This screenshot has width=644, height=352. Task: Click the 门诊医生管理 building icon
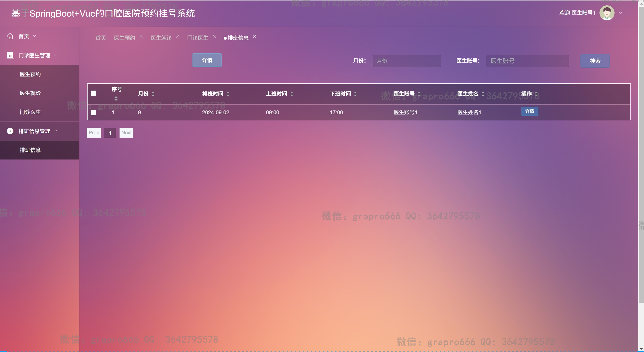[10, 55]
